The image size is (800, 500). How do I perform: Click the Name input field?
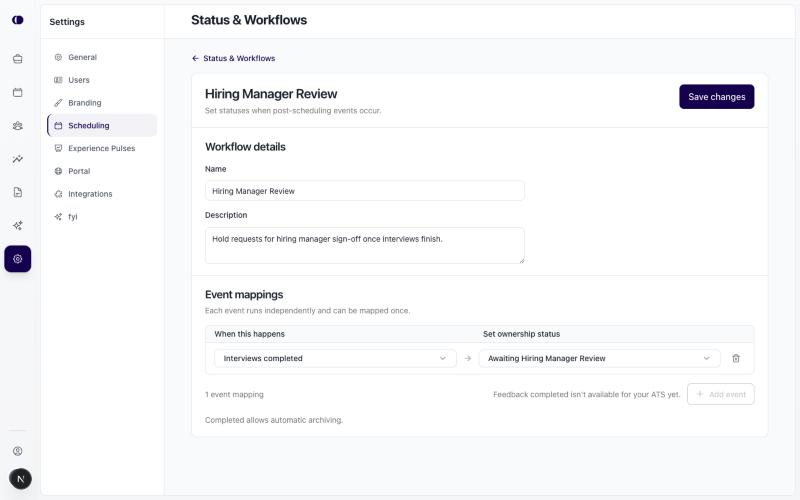(364, 191)
